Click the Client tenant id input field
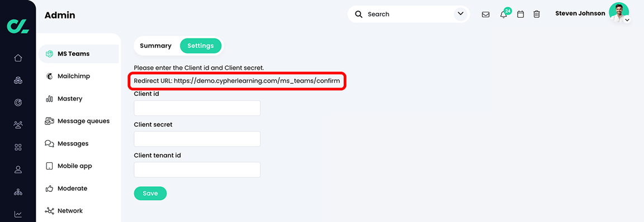 point(197,170)
